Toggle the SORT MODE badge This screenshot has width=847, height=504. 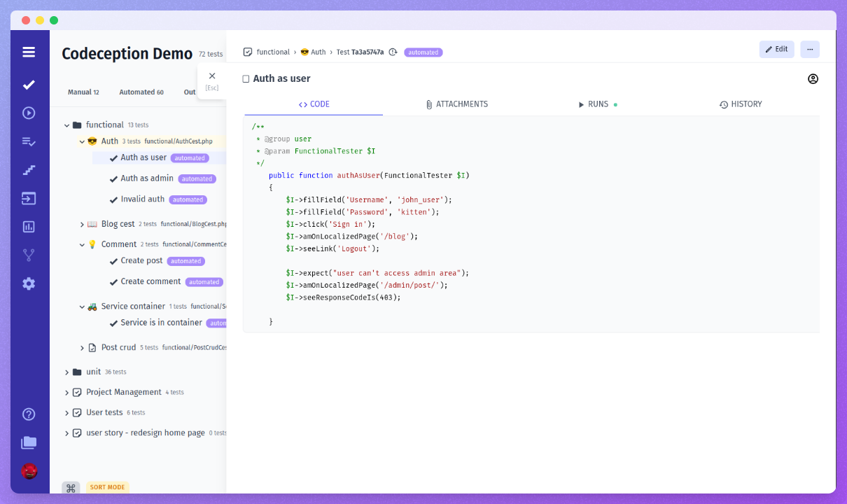click(x=107, y=487)
